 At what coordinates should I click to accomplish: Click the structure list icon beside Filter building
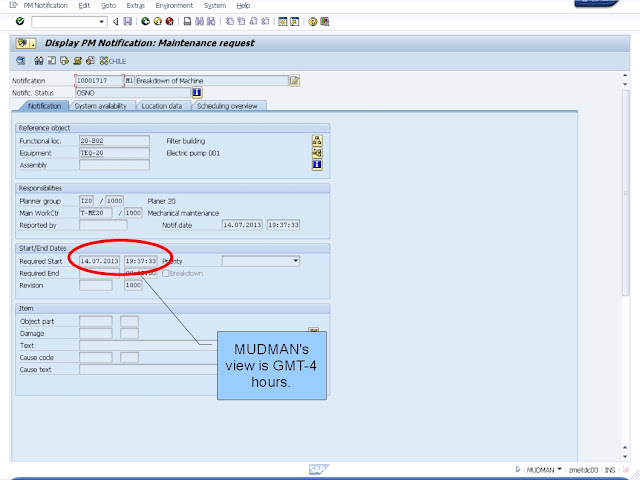(317, 141)
